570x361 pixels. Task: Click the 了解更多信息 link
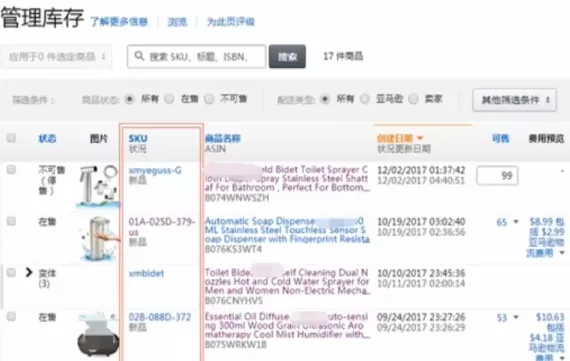click(119, 22)
